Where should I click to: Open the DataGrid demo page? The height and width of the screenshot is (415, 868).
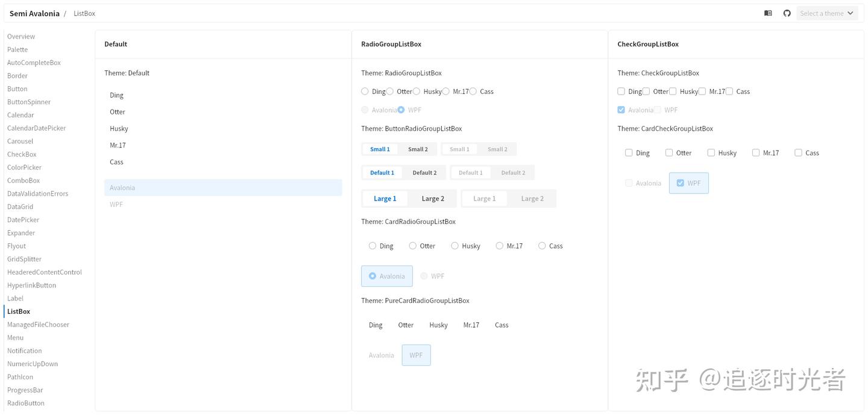(x=20, y=207)
